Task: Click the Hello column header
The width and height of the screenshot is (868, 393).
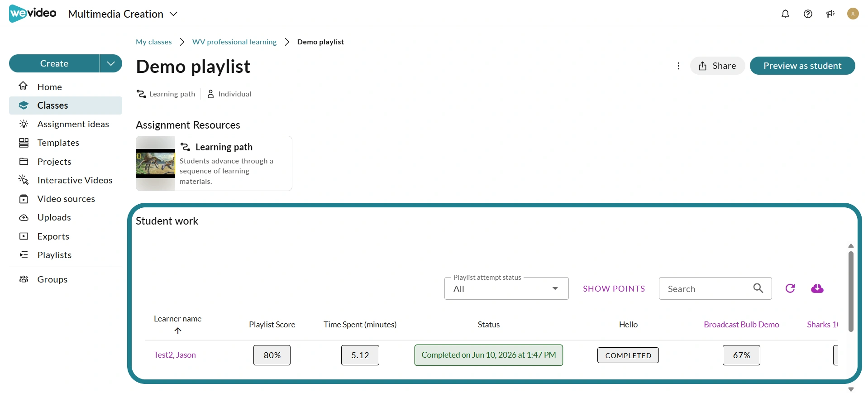Action: point(628,325)
